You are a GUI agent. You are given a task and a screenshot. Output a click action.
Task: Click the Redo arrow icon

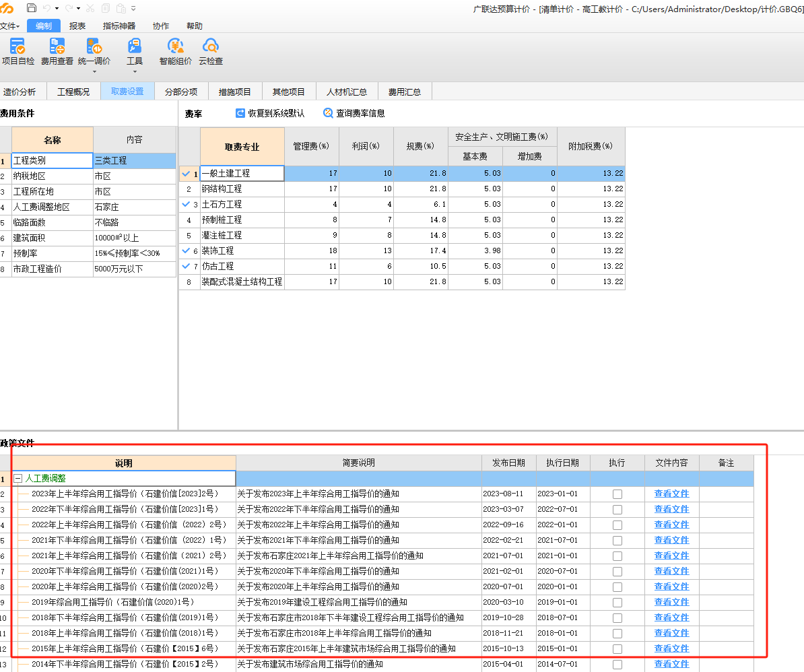pos(69,8)
